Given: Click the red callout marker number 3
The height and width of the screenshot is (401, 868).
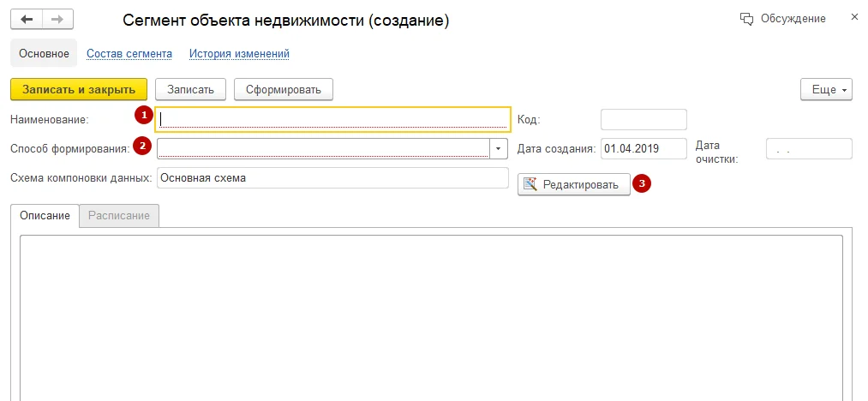Looking at the screenshot, I should (640, 183).
